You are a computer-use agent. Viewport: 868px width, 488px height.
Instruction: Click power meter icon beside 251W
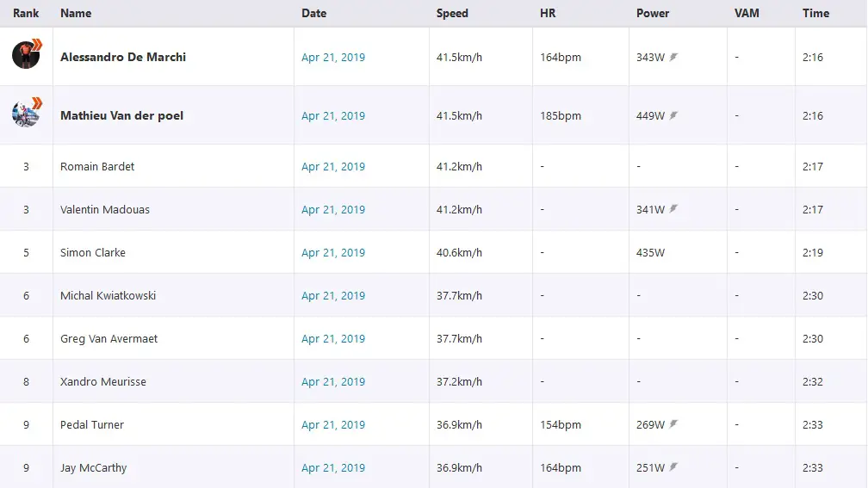[x=673, y=467]
